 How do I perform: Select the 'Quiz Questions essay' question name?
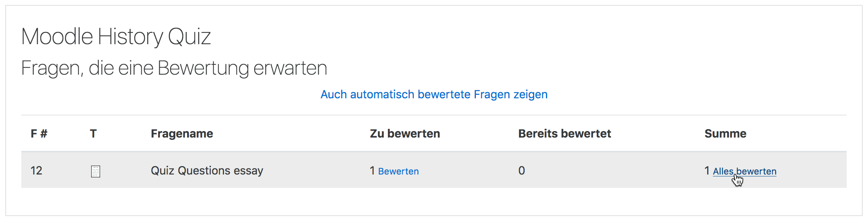(x=207, y=171)
